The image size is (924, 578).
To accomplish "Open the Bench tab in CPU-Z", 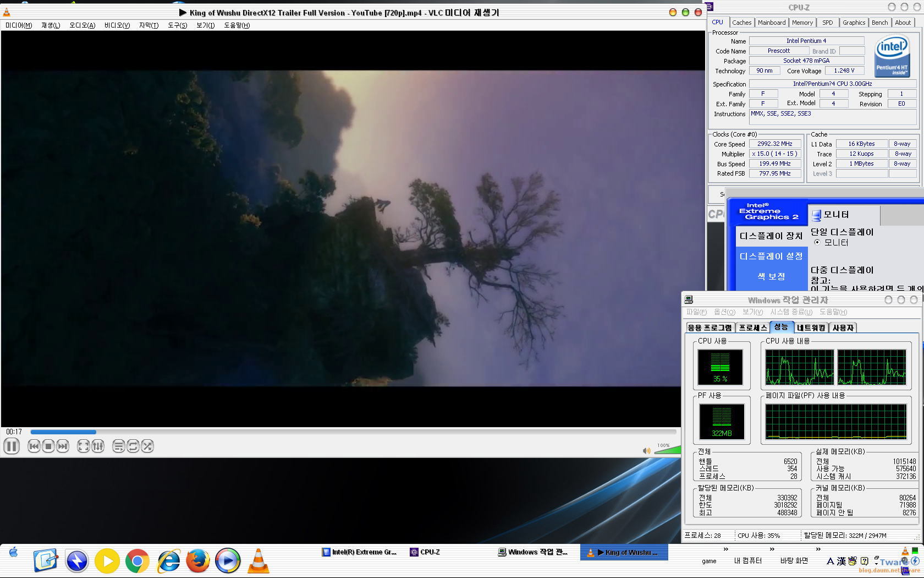I will (880, 23).
